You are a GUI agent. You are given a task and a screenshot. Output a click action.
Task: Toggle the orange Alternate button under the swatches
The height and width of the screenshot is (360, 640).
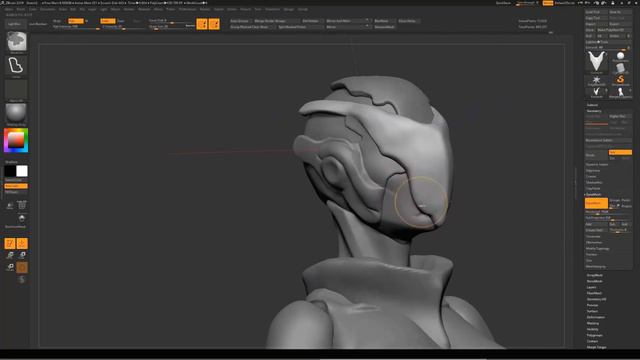(x=16, y=186)
